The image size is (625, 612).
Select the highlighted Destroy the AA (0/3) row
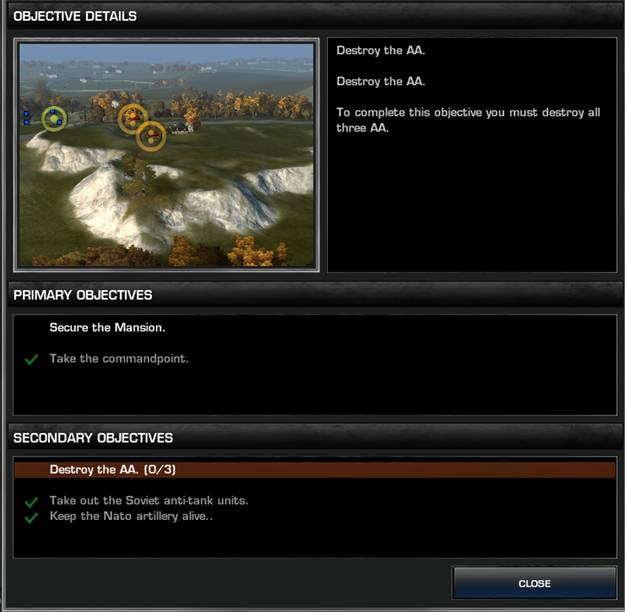(315, 470)
